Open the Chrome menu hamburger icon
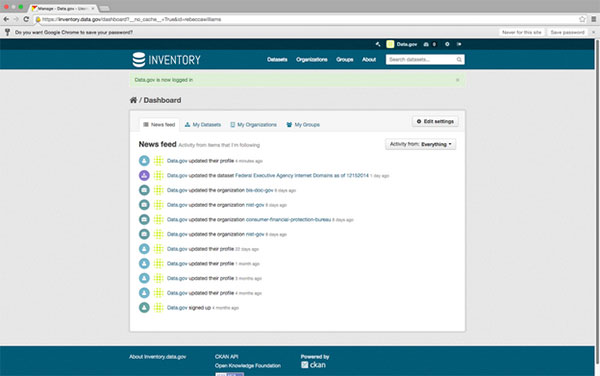This screenshot has height=376, width=600. tap(593, 19)
